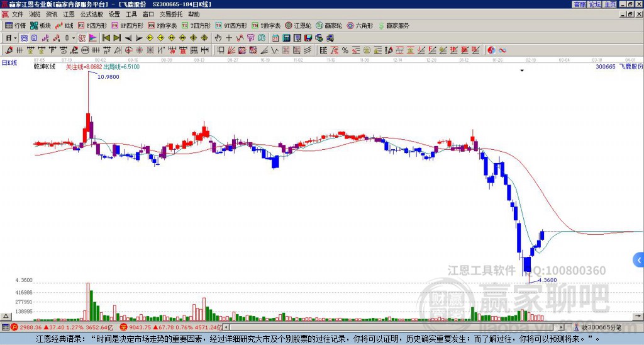Click the percent sign tool icon
Screen dimensions: 644x345
pos(345,50)
